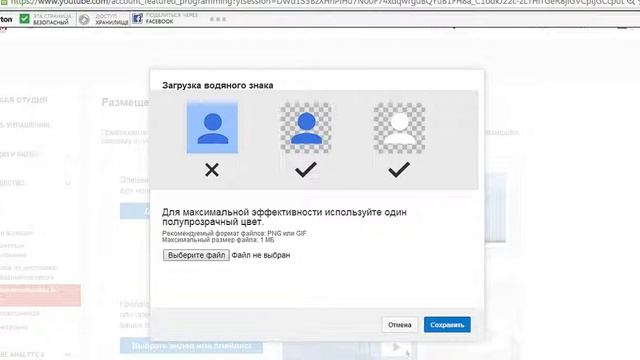Screen dimensions: 640x360
Task: Click the 'Отмена' cancel button
Action: [x=400, y=325]
